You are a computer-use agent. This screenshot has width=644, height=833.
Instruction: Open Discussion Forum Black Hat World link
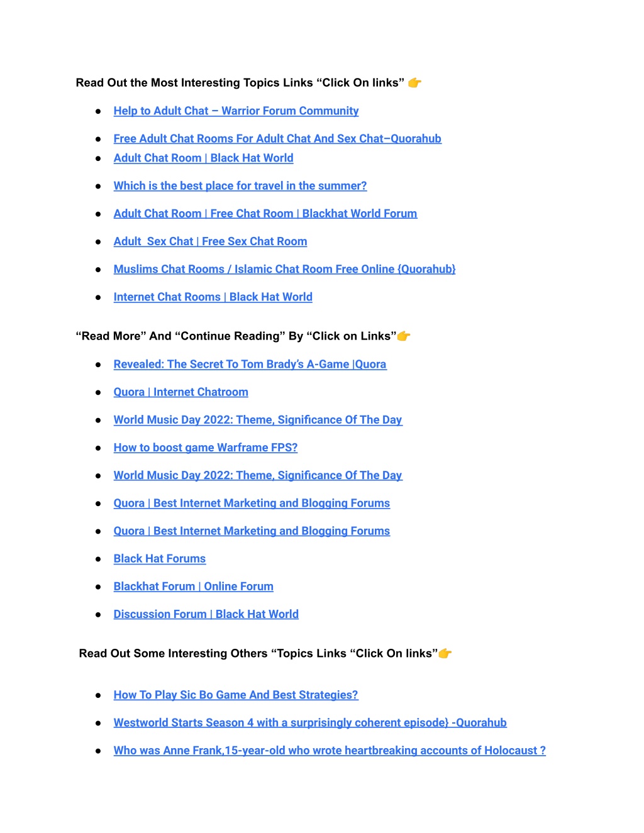pos(206,614)
